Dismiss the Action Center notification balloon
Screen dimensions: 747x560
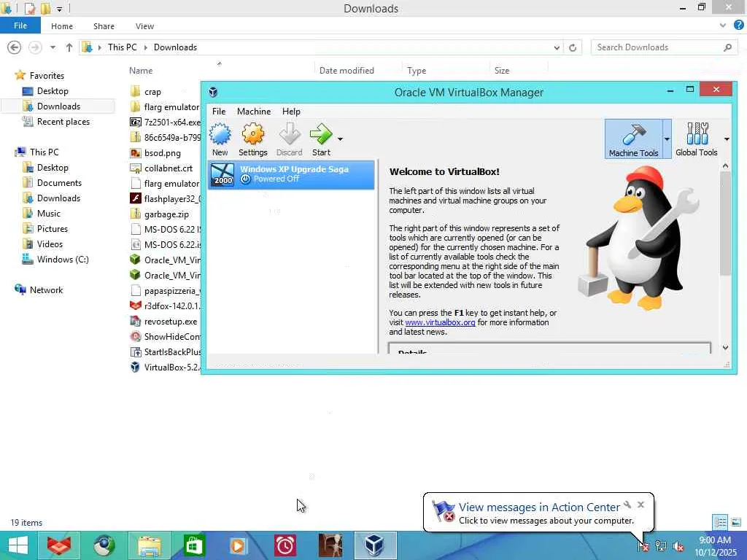tap(640, 505)
